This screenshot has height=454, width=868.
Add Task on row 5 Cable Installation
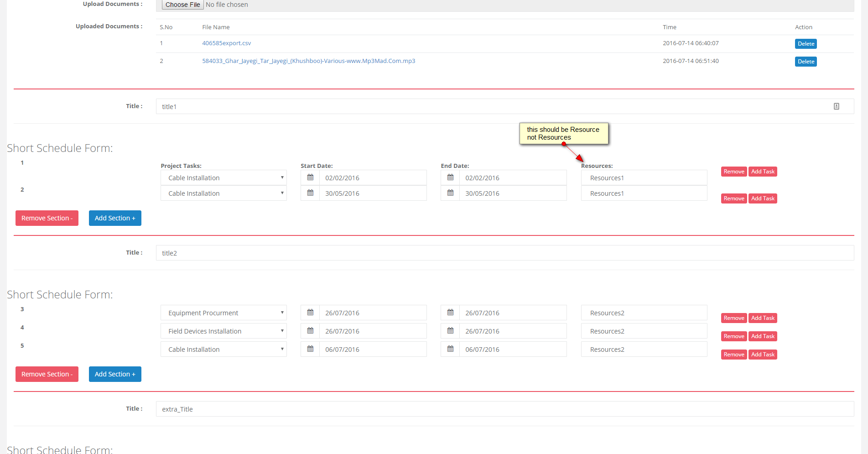(763, 355)
